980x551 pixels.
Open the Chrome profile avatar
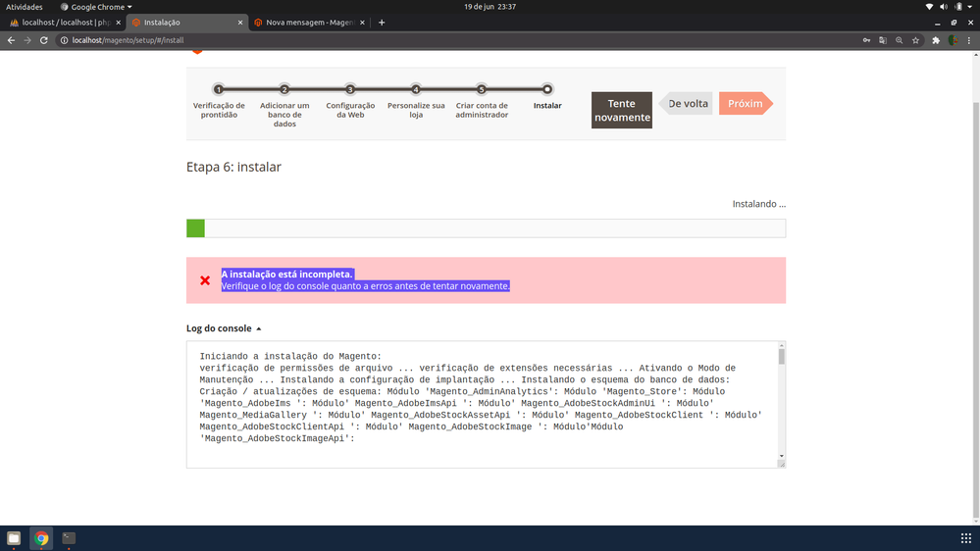pyautogui.click(x=953, y=40)
